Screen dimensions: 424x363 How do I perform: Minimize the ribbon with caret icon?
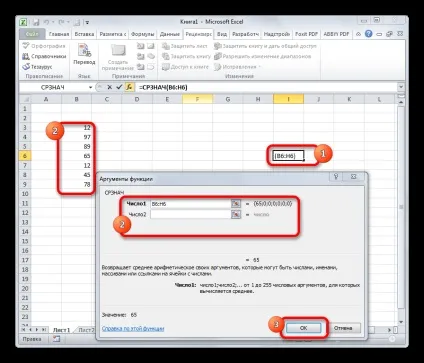[358, 34]
